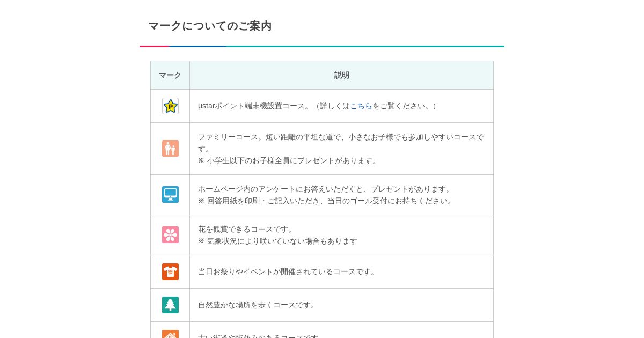
Task: Click the note about 気象状況 and blooming
Action: pos(277,241)
